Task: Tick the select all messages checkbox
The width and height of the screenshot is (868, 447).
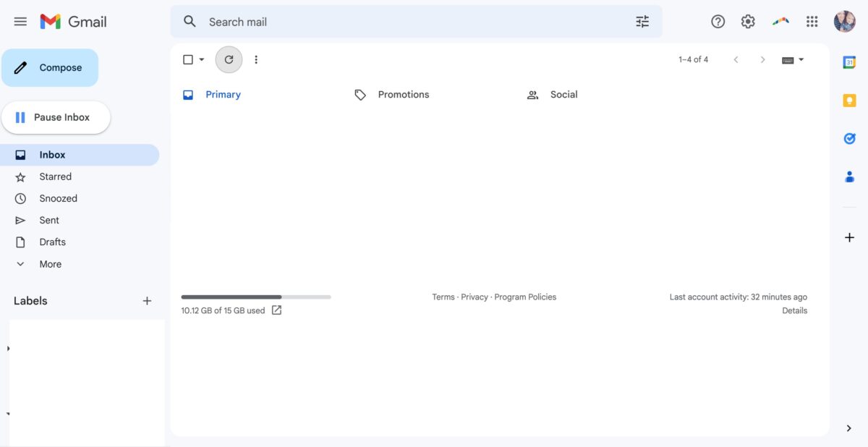Action: click(x=188, y=59)
